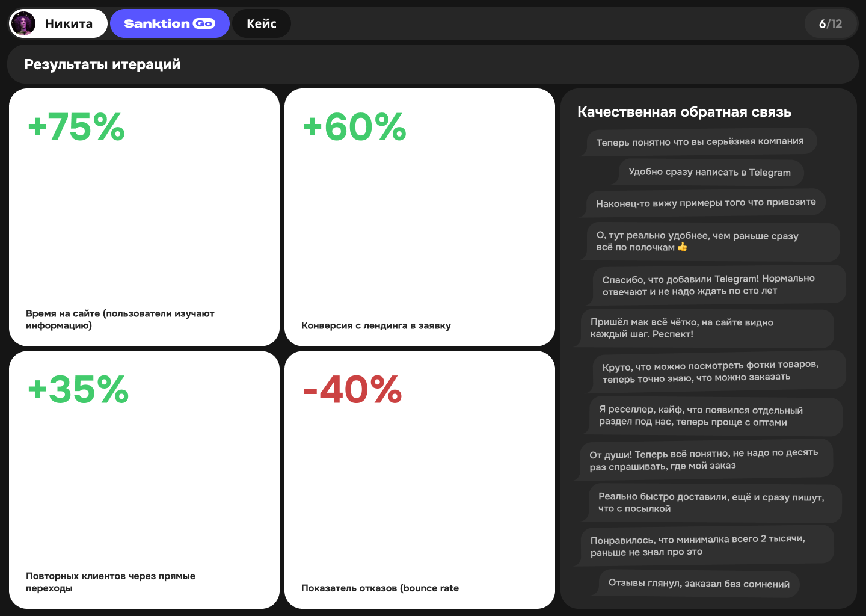The width and height of the screenshot is (866, 616).
Task: Click the red -40% metric figure
Action: pyautogui.click(x=351, y=390)
